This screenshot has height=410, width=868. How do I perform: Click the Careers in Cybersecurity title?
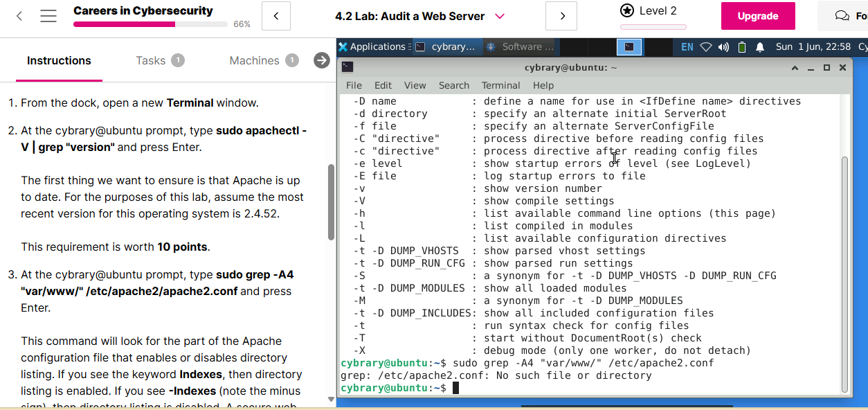pyautogui.click(x=143, y=10)
